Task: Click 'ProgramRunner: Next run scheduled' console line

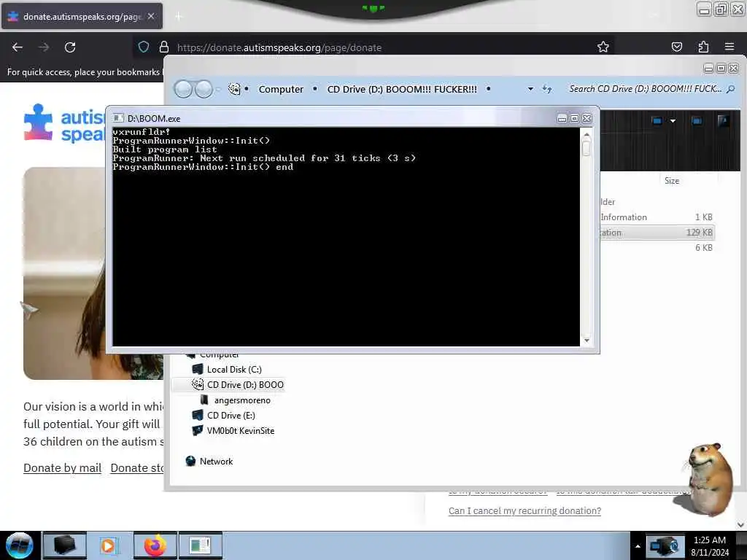Action: [x=264, y=158]
